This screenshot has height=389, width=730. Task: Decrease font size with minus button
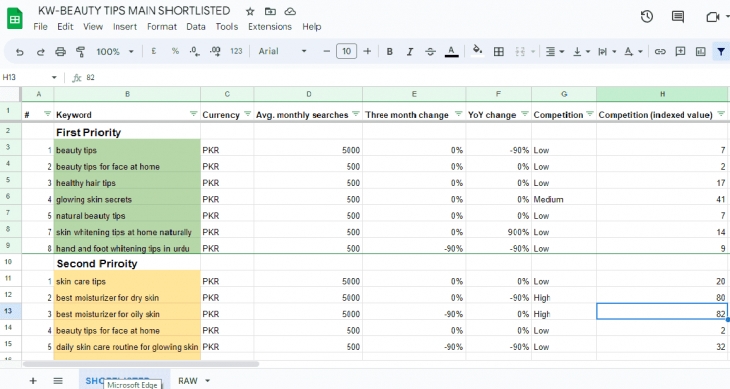[326, 51]
